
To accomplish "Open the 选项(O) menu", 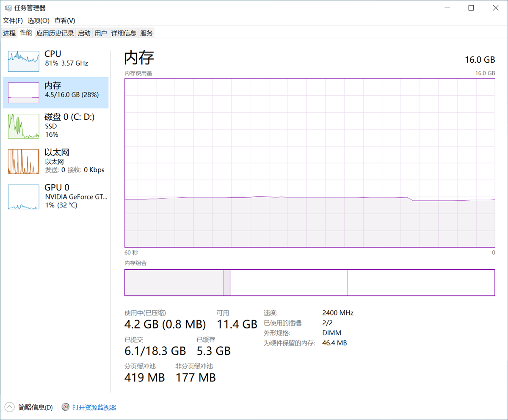I will 39,21.
